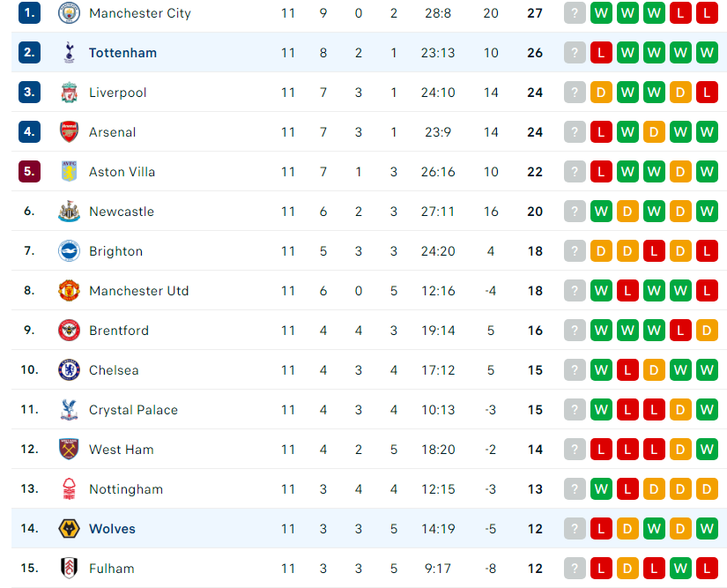Click West Ham's last green W badge
The height and width of the screenshot is (588, 727).
(x=707, y=449)
